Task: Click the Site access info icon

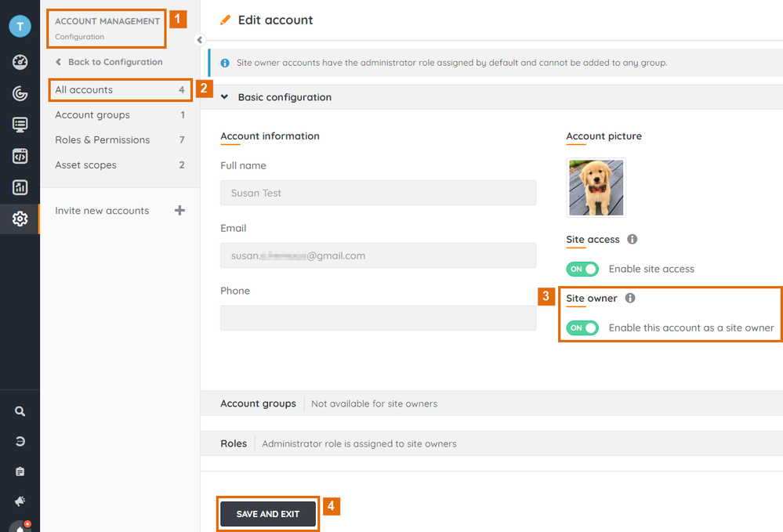Action: [633, 240]
